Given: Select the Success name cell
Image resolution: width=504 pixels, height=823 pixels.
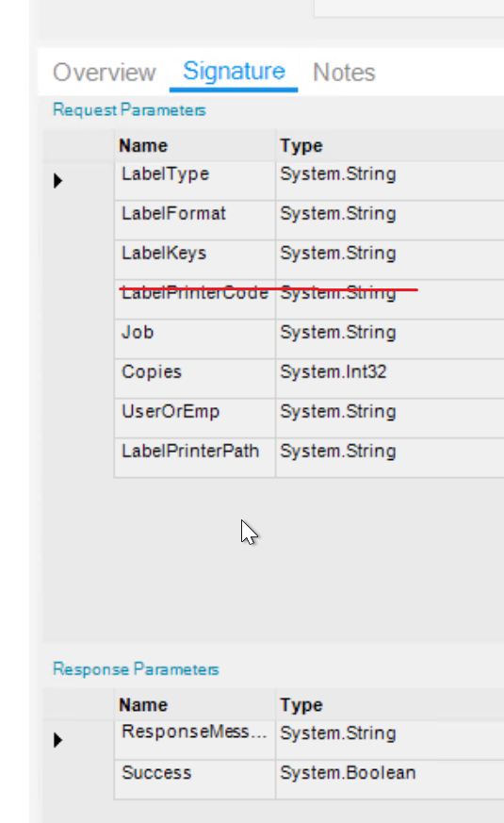Looking at the screenshot, I should [195, 780].
